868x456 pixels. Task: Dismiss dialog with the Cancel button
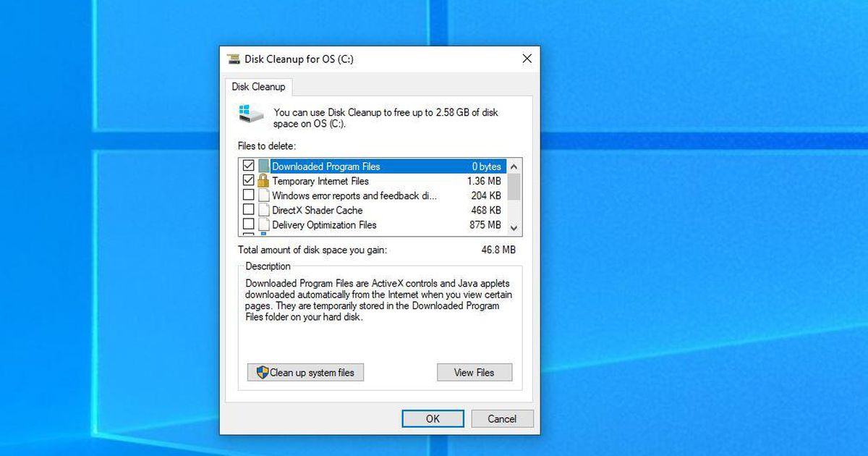click(502, 418)
